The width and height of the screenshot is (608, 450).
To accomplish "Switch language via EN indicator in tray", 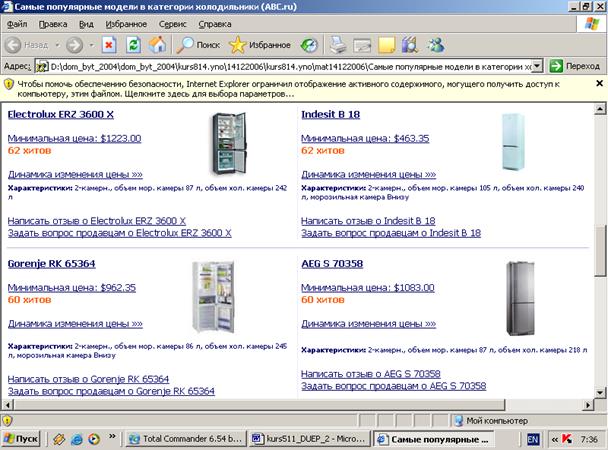I will (533, 438).
